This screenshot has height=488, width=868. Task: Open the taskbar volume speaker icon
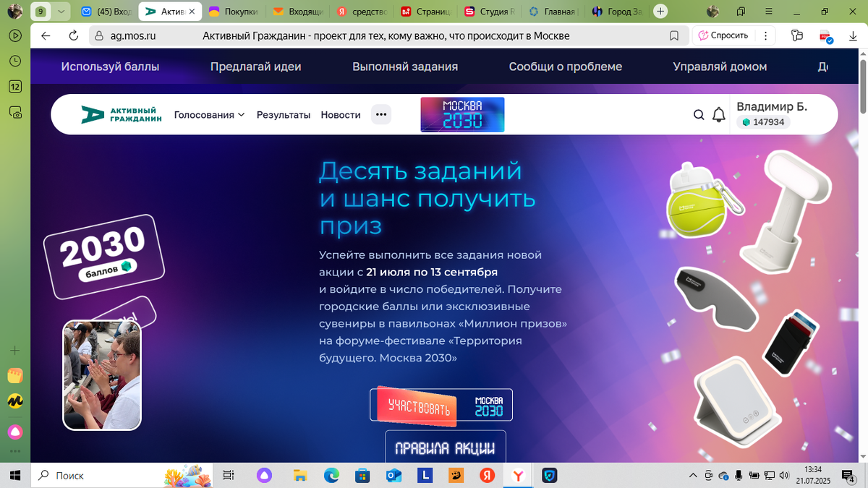point(785,475)
